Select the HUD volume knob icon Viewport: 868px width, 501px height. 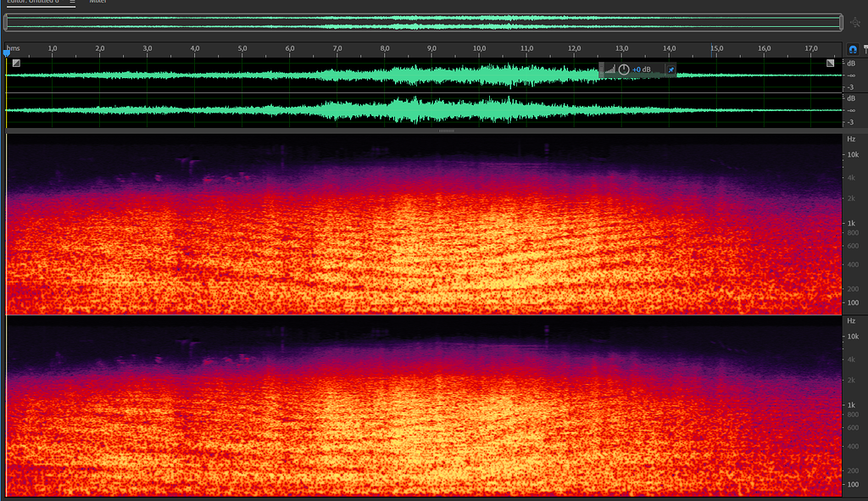coord(624,70)
